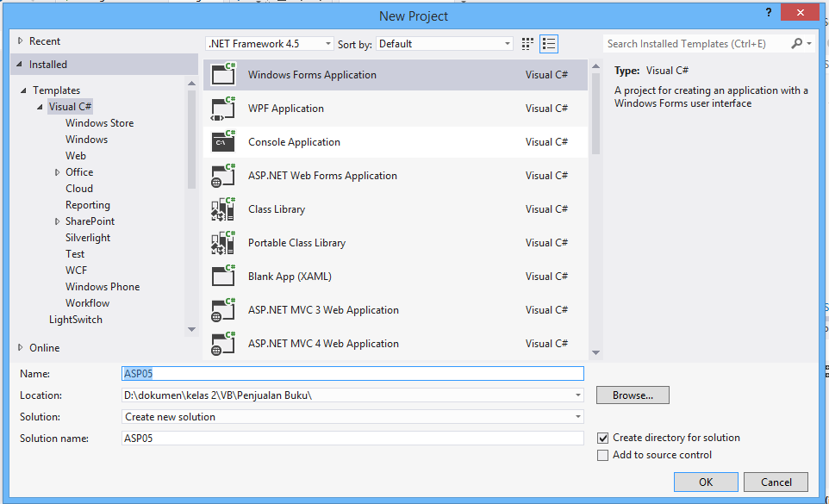Enable Add to source control checkbox
The height and width of the screenshot is (504, 829).
[x=602, y=456]
